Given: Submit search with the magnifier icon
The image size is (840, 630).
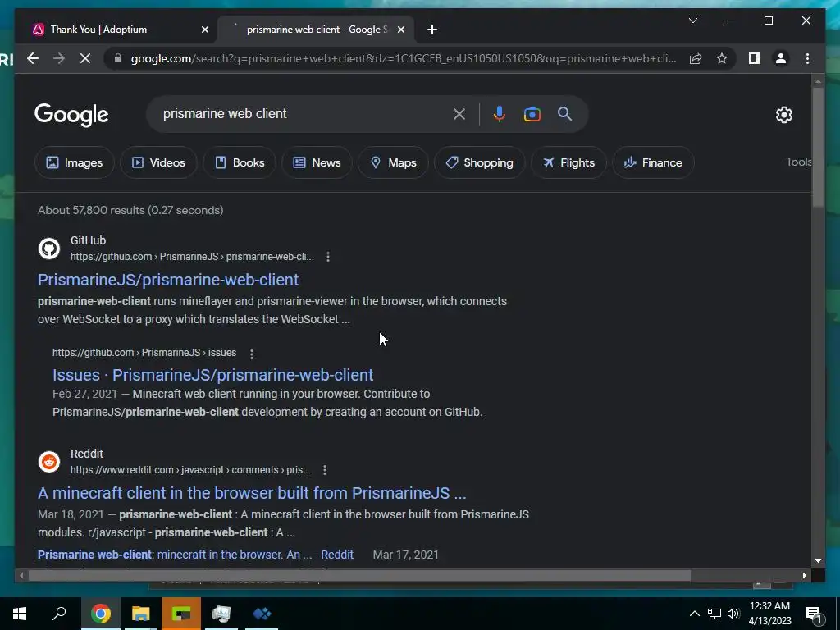Looking at the screenshot, I should 564,113.
